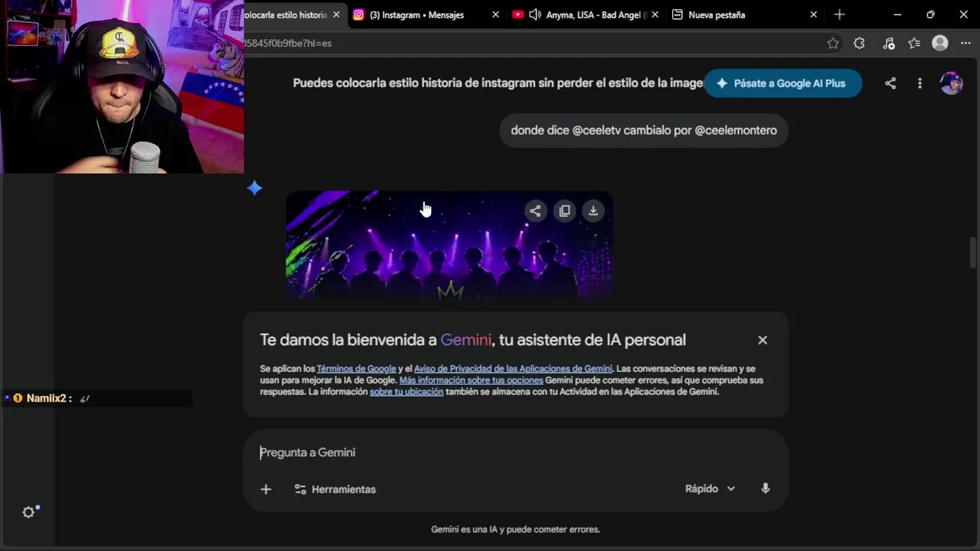980x551 pixels.
Task: Close the Instagram Mensajes tab
Action: [495, 15]
